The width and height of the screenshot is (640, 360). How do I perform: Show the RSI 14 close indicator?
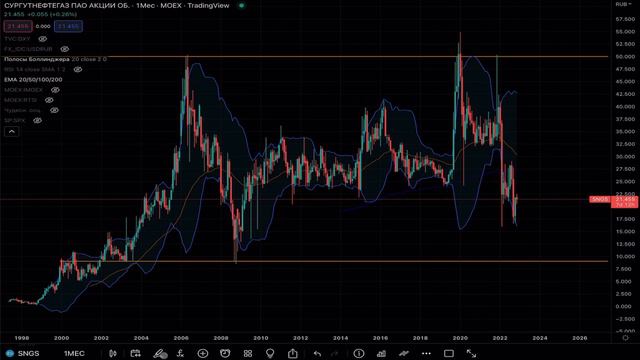[x=78, y=69]
